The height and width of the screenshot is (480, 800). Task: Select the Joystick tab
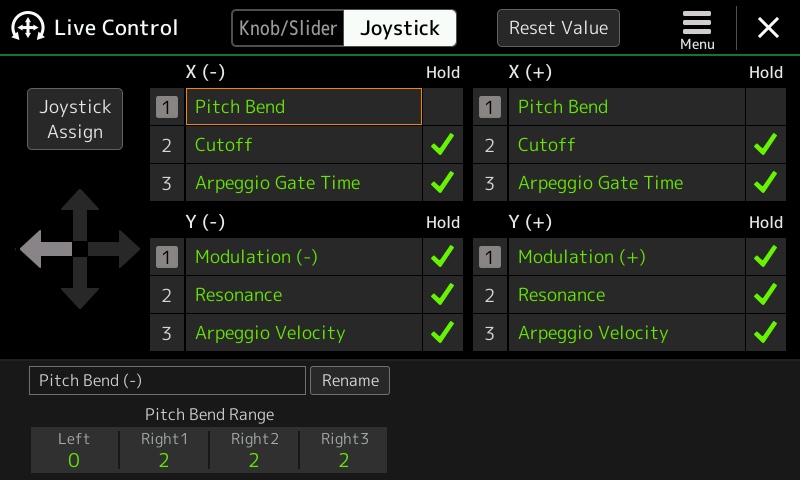click(399, 28)
